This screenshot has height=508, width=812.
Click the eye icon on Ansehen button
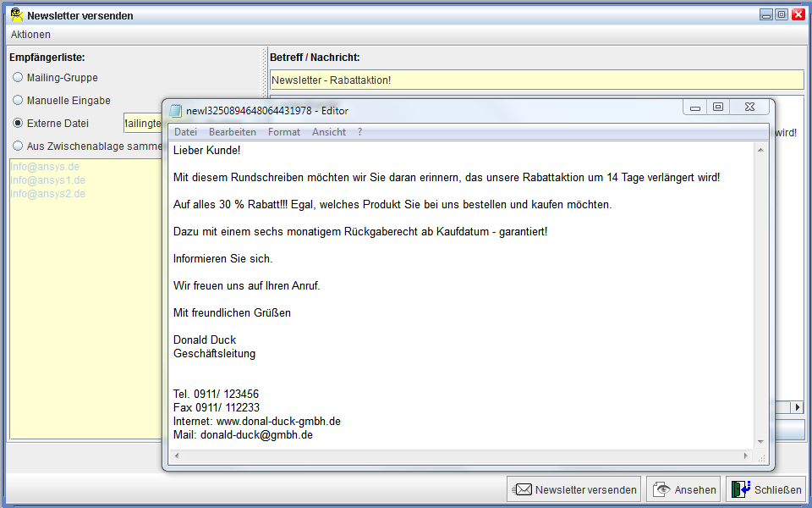pos(661,489)
